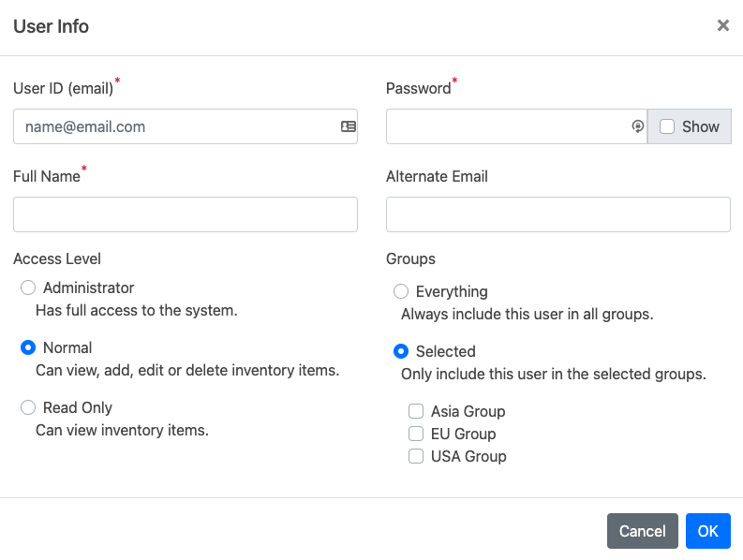The image size is (743, 560).
Task: Select the Normal access level
Action: click(28, 347)
